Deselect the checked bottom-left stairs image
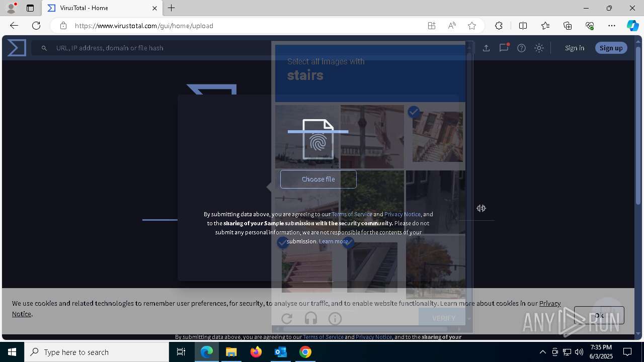Image resolution: width=644 pixels, height=362 pixels. point(307,266)
